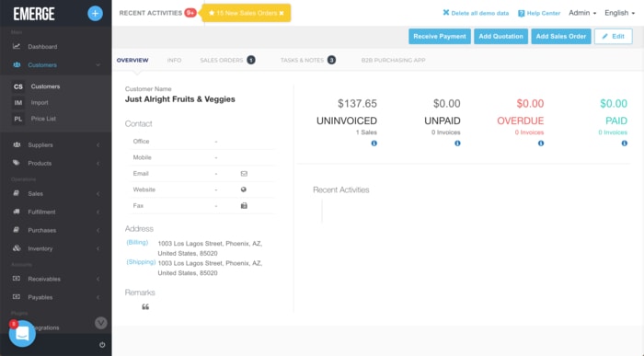Dismiss the 15 New Sales Orders notification
This screenshot has height=356, width=644.
click(x=282, y=13)
